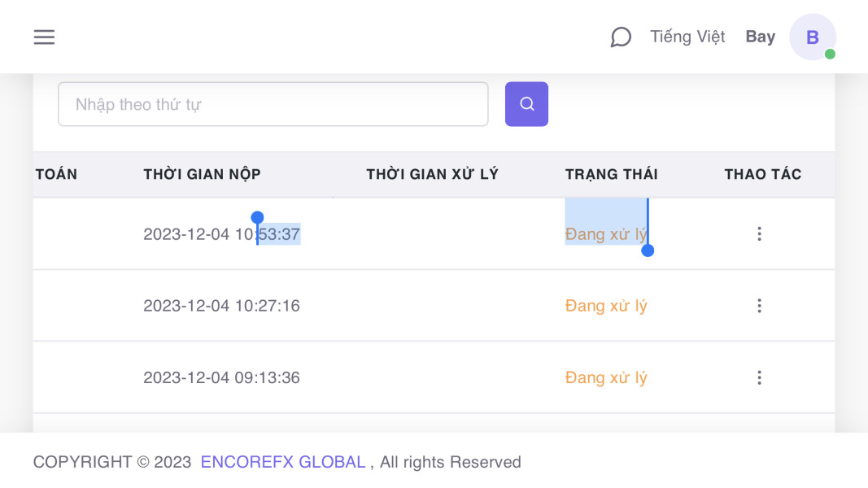Open actions menu for 10:53:37 row
The height and width of the screenshot is (488, 868).
click(759, 234)
